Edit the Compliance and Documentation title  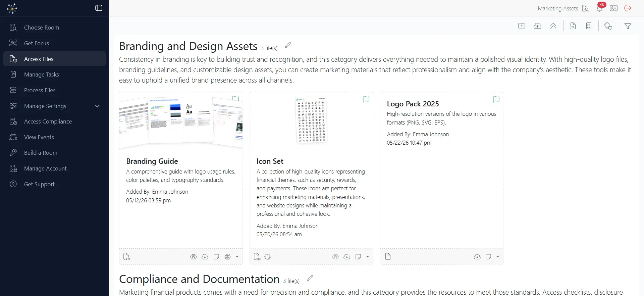pos(310,278)
